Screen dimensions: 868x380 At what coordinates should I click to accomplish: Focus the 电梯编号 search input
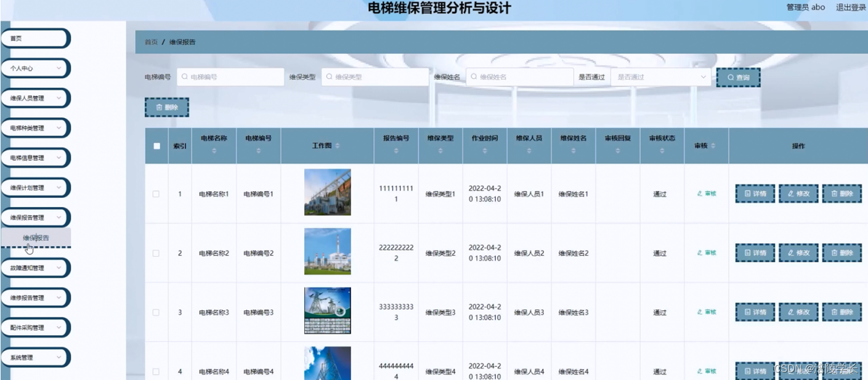click(230, 77)
